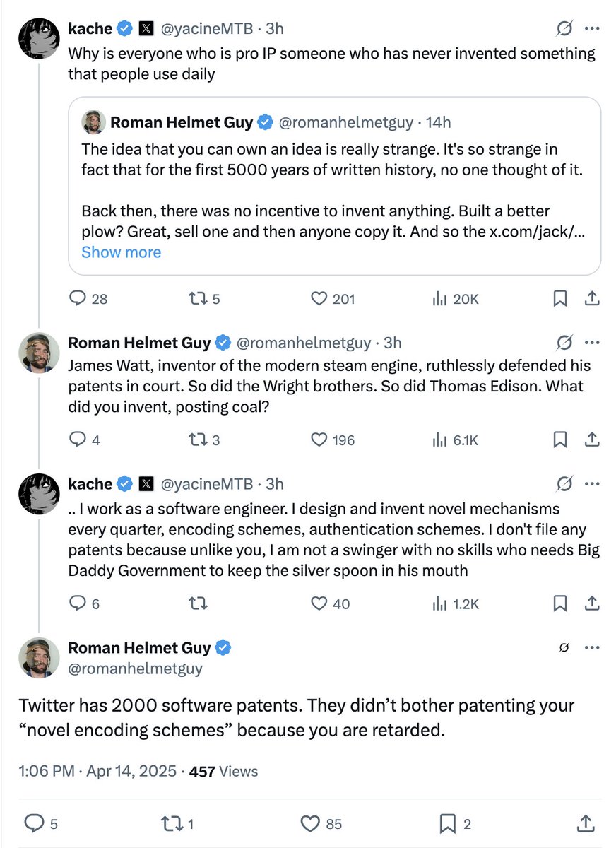Open @romanhelmetguy handle in main tweet
Image resolution: width=616 pixels, height=848 pixels.
coord(135,668)
